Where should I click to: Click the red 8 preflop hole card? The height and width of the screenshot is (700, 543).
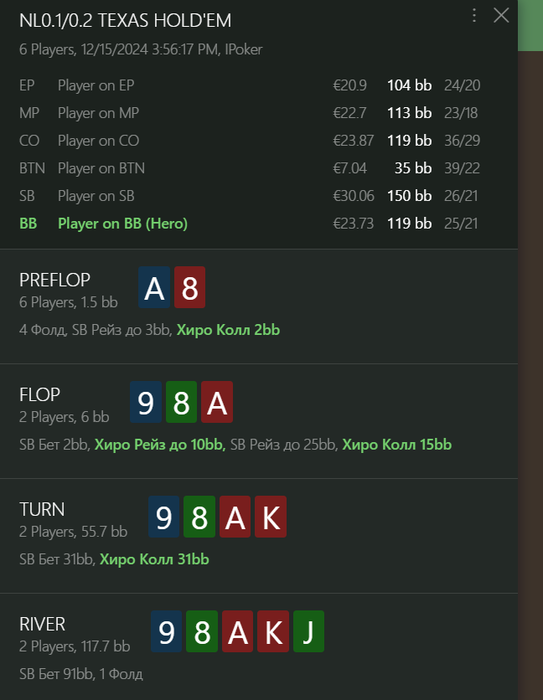(190, 288)
